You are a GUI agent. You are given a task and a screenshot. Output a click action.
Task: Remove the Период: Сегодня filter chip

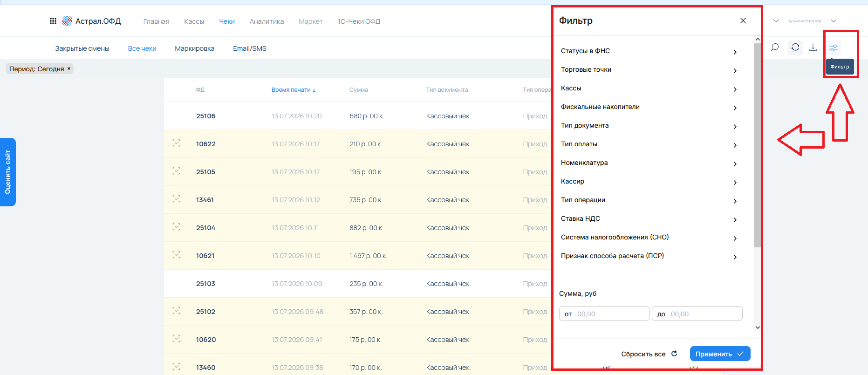pyautogui.click(x=69, y=68)
